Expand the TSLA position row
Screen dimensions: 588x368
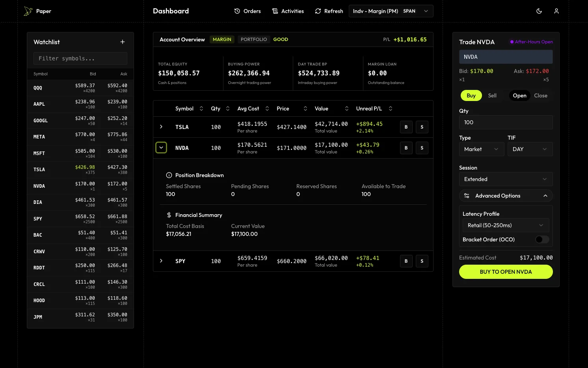(x=161, y=127)
